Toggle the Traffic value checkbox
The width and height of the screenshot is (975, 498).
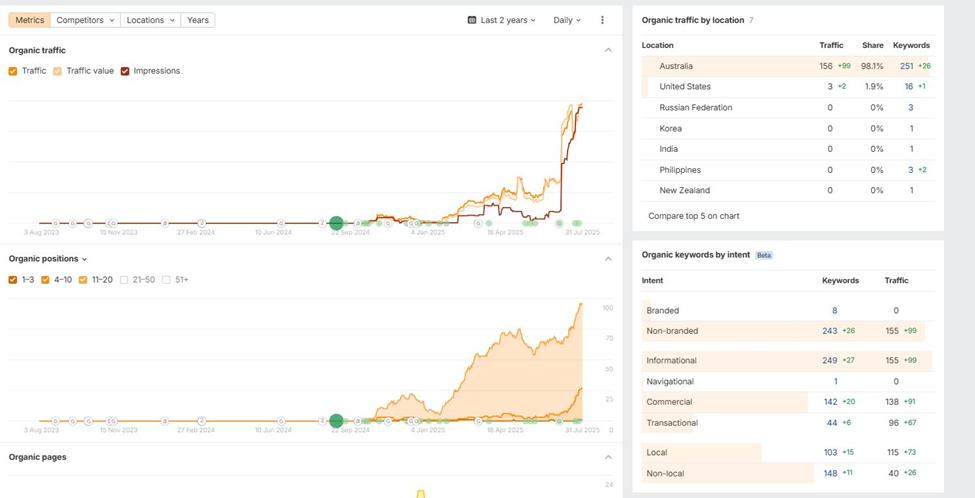[58, 71]
